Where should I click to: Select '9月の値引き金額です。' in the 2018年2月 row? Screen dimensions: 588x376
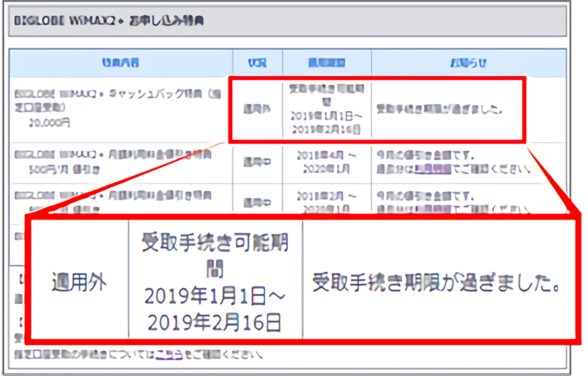(x=425, y=196)
